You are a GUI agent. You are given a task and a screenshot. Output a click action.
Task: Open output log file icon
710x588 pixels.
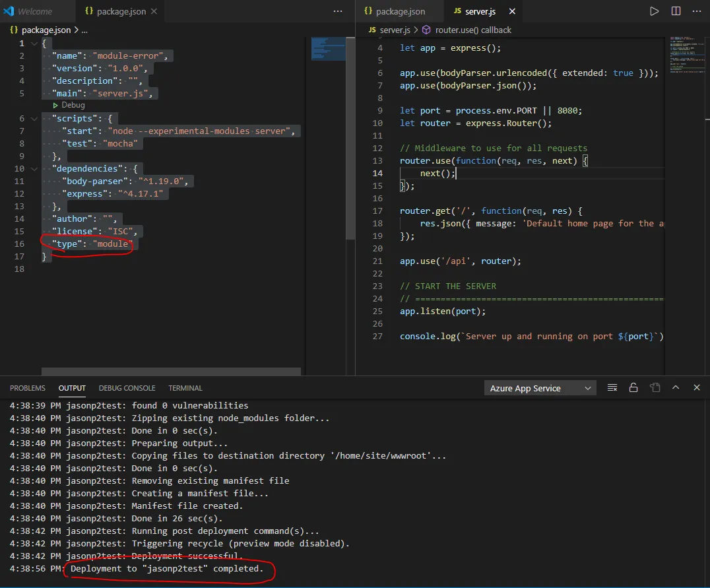point(655,388)
